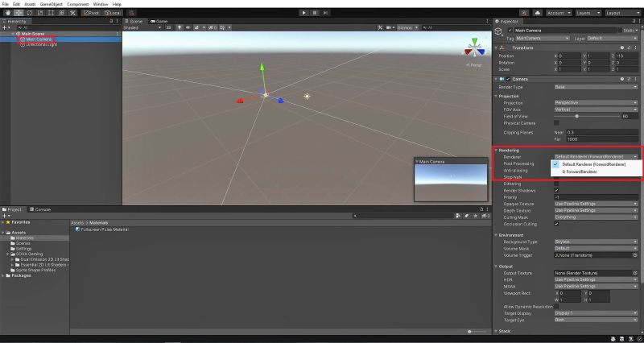Click Volume Trigger object picker icon

click(635, 255)
